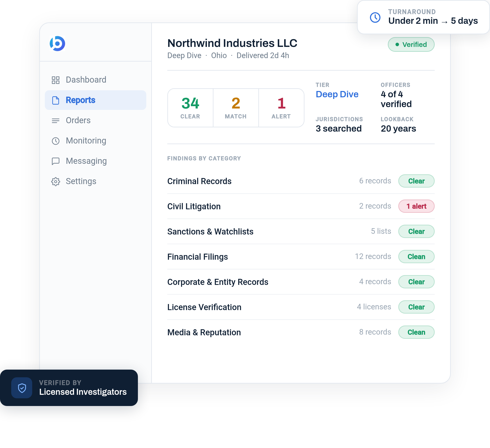The image size is (490, 448).
Task: Click the Settings gear icon
Action: 56,182
